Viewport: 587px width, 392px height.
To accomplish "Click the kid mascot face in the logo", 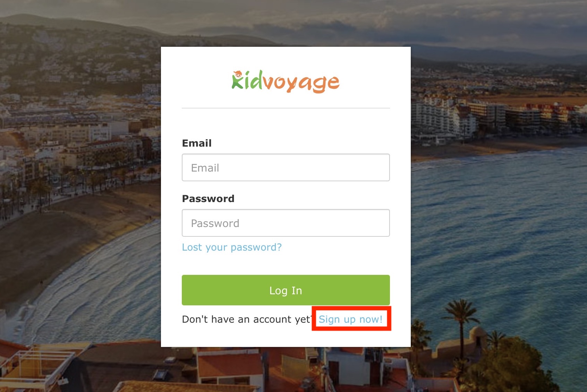I will [238, 74].
